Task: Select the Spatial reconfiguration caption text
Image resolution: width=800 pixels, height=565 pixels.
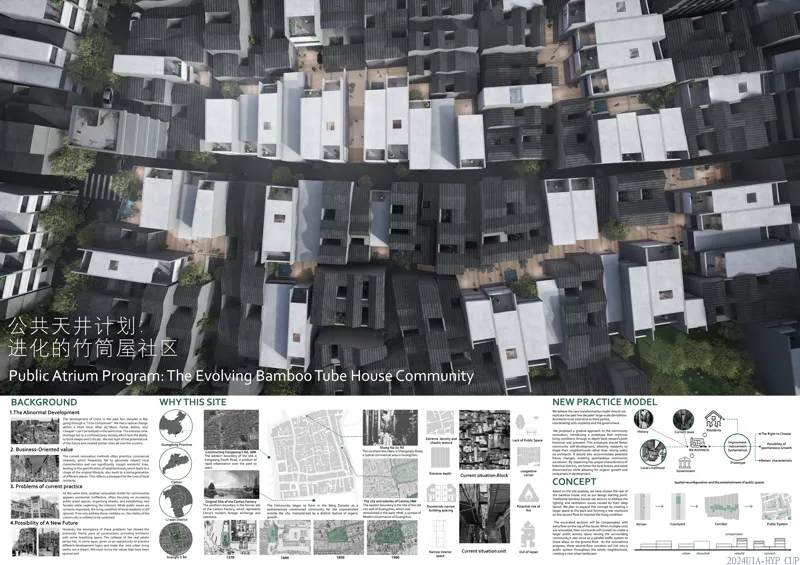Action: [x=719, y=482]
